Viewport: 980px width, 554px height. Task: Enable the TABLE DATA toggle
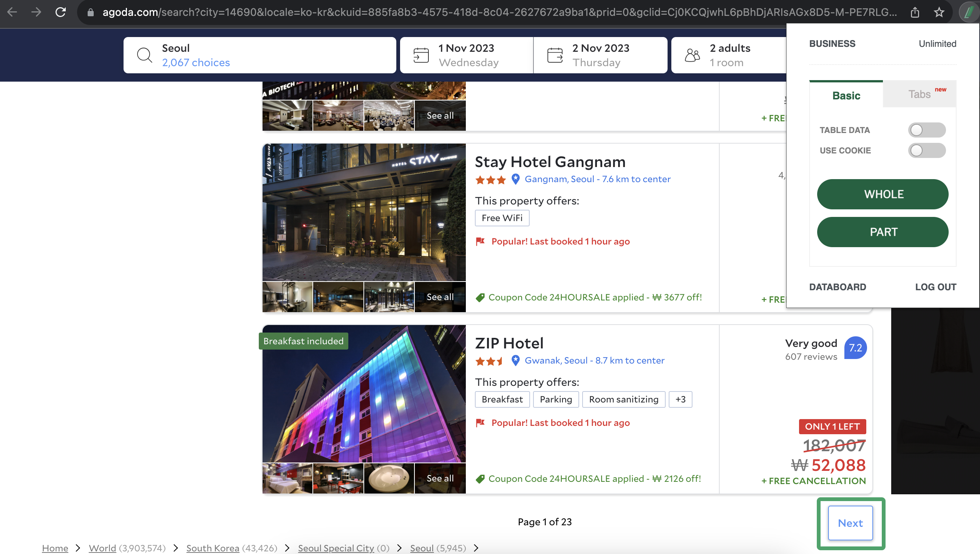tap(926, 130)
